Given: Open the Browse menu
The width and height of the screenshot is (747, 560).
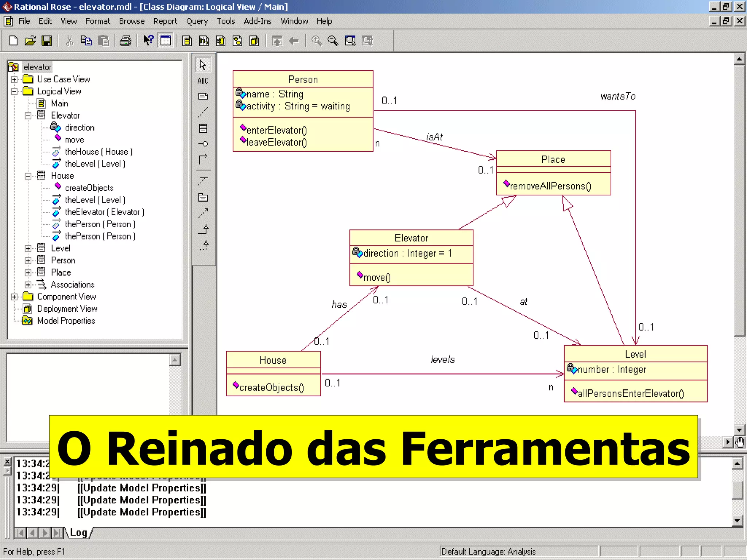Looking at the screenshot, I should (x=132, y=21).
